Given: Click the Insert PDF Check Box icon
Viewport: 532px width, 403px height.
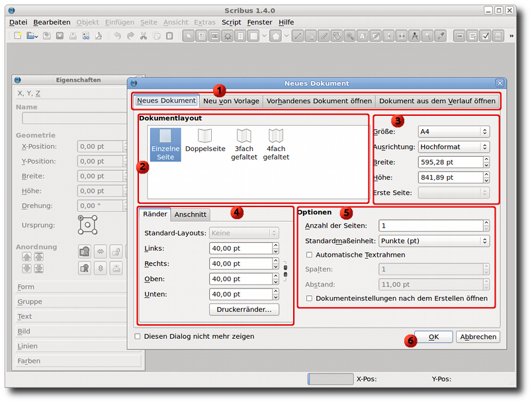Looking at the screenshot, I should click(486, 36).
